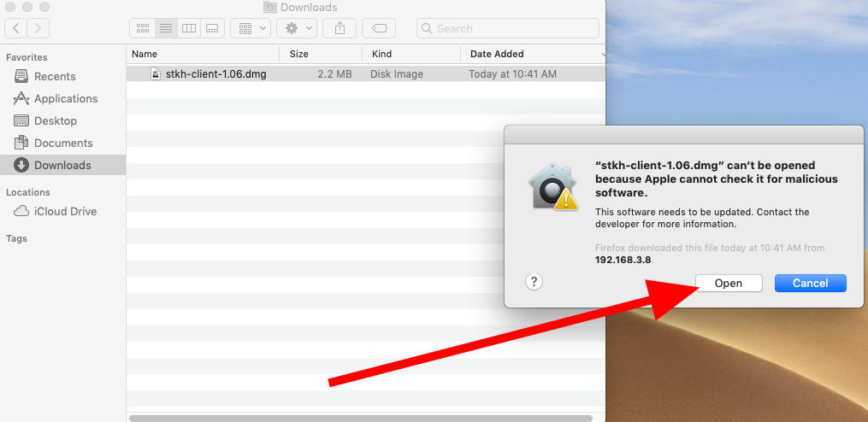Open Desktop in the sidebar

click(x=45, y=120)
